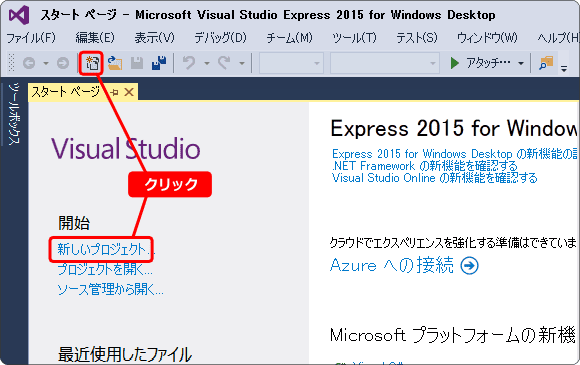Click the 開始 section heading
Screen dimensions: 580x365
click(74, 223)
